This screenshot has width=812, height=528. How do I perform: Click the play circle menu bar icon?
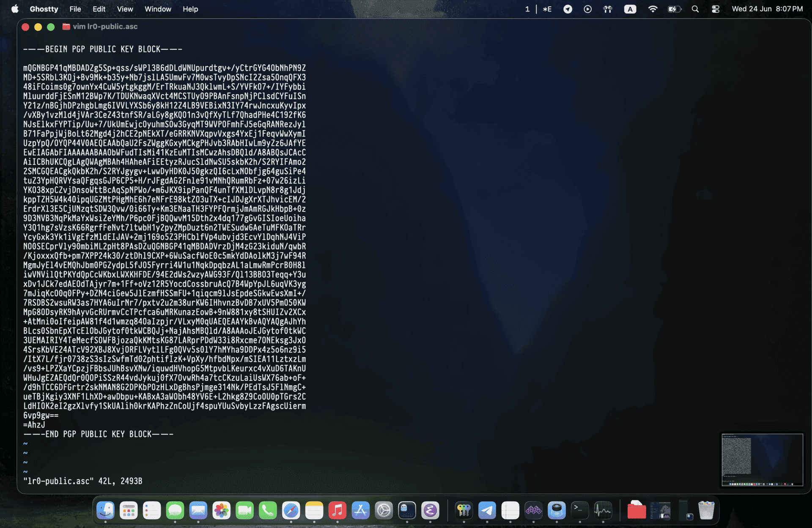tap(587, 9)
